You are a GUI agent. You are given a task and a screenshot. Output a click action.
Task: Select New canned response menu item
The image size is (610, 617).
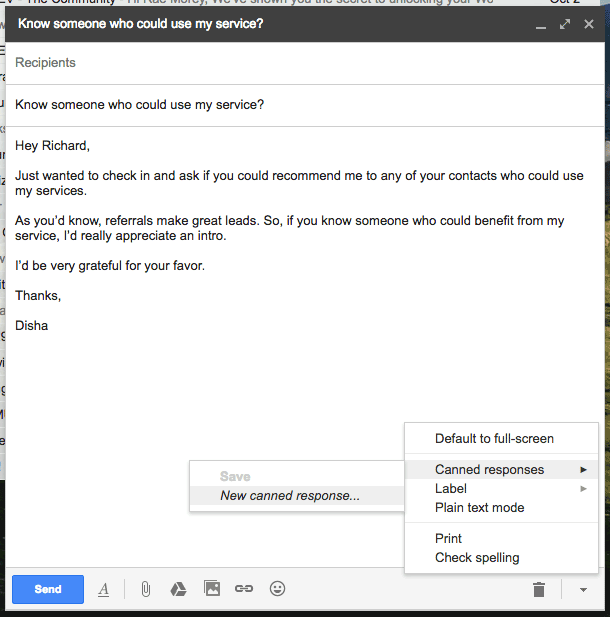click(290, 496)
